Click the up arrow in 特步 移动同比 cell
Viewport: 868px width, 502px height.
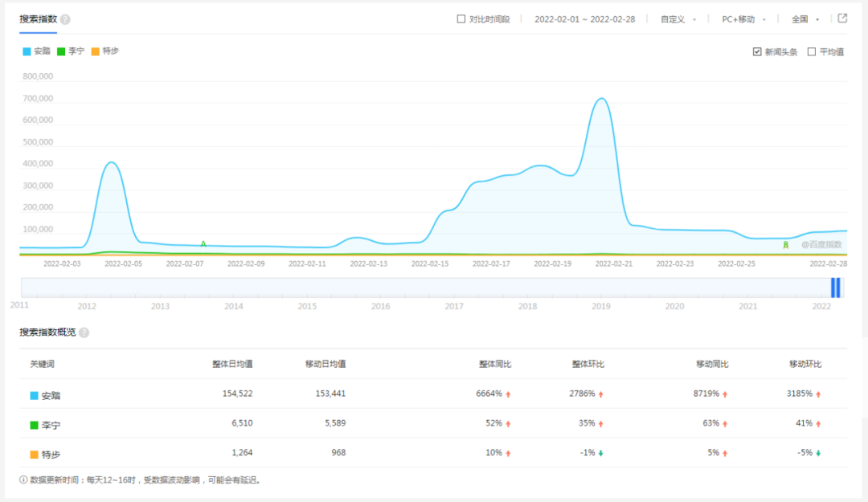tap(725, 453)
